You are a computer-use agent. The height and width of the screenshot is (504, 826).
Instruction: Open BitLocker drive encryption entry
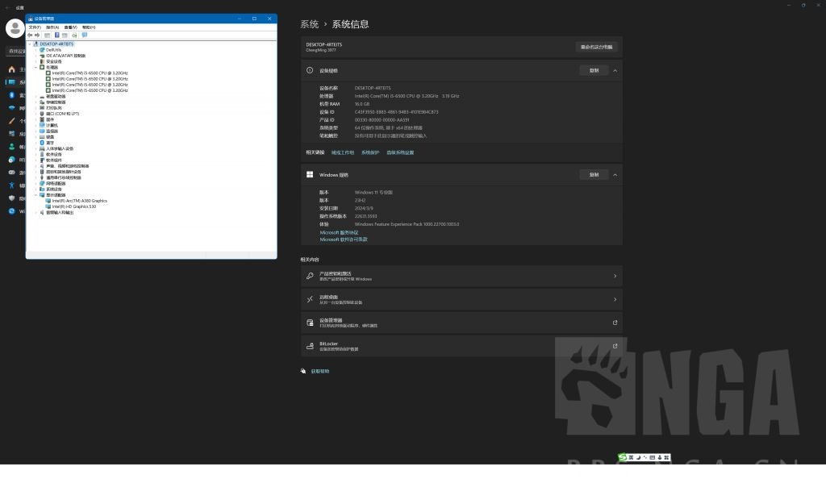[461, 346]
